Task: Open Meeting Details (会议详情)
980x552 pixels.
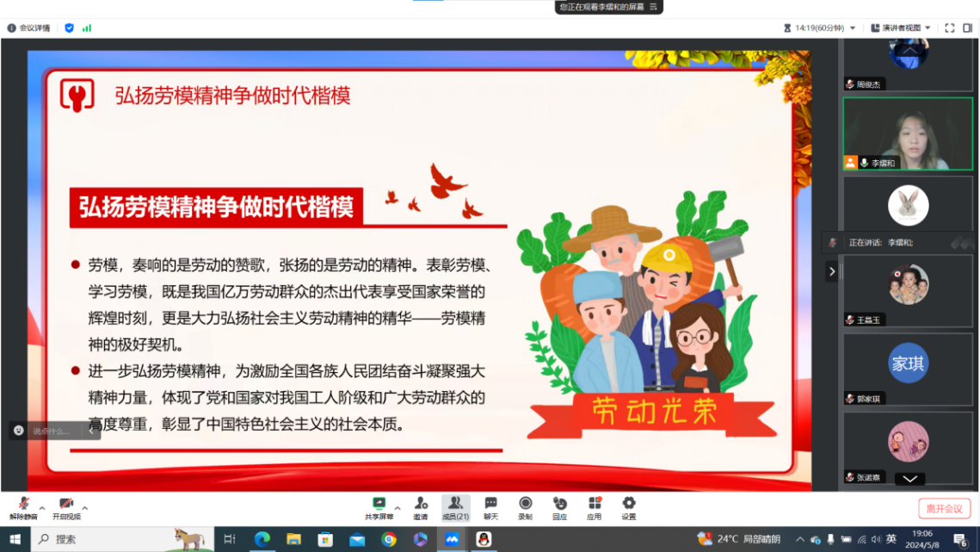Action: 28,28
